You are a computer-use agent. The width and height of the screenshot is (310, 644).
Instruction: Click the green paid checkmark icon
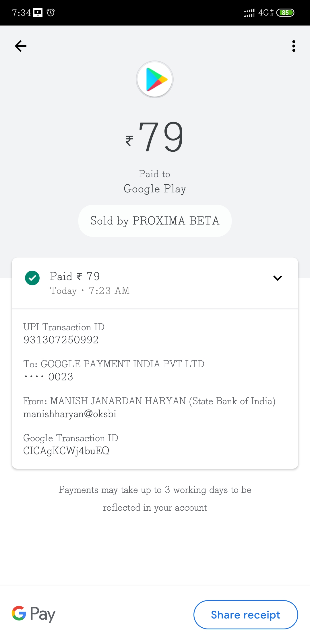[32, 278]
